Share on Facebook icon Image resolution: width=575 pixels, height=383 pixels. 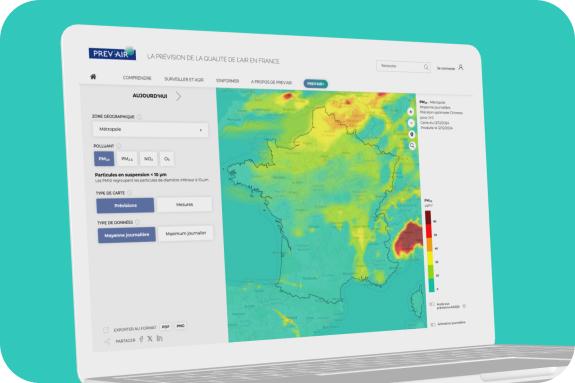(x=142, y=339)
